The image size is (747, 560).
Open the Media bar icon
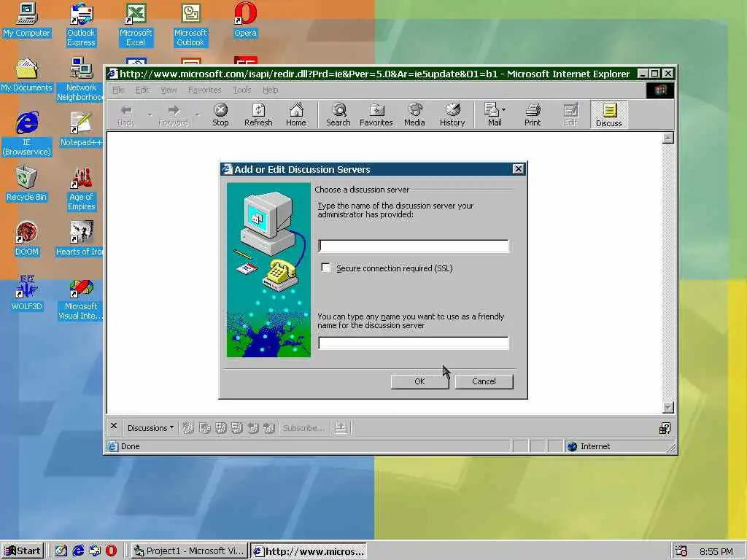click(414, 114)
